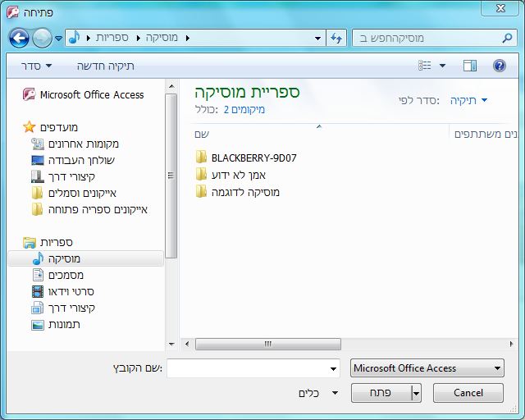Image resolution: width=525 pixels, height=420 pixels.
Task: Open תמונות pictures library
Action: tap(64, 325)
